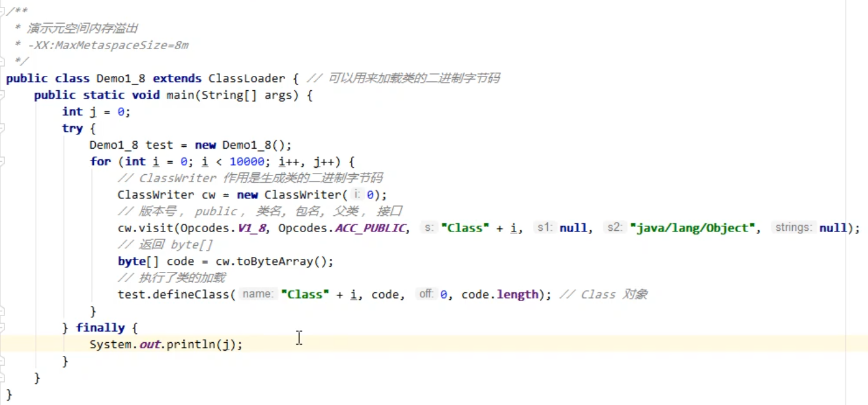868x405 pixels.
Task: Click the 'strings:' parameter hint
Action: 793,228
